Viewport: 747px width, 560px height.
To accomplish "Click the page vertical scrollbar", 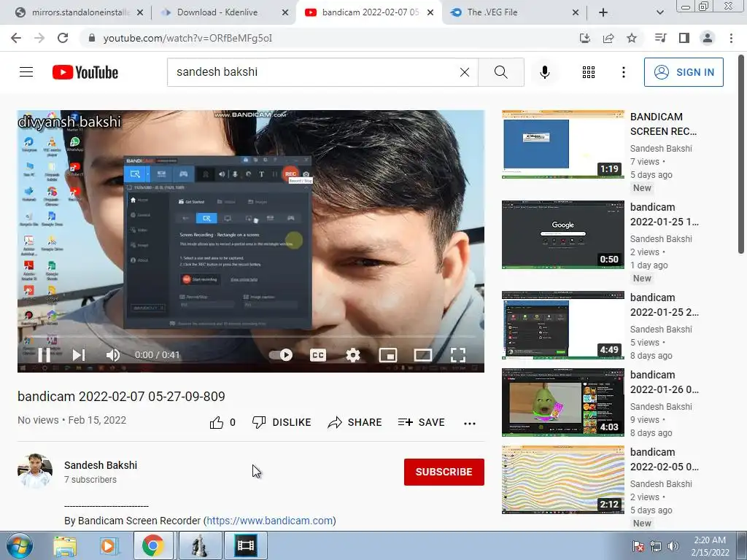I will pos(741,156).
